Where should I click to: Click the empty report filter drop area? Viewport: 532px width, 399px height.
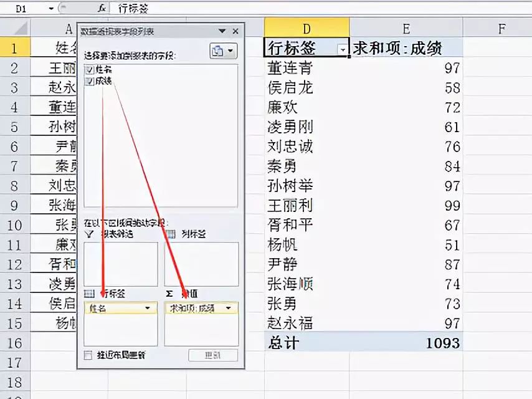pos(120,264)
